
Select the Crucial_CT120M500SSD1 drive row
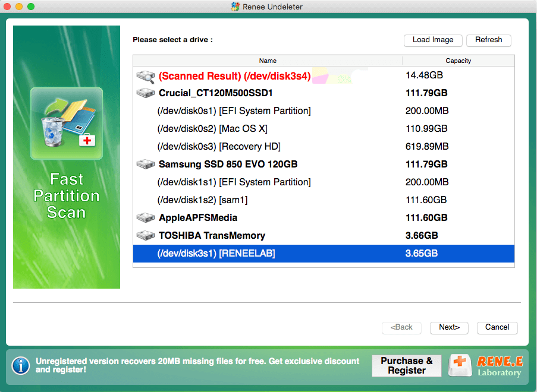324,93
